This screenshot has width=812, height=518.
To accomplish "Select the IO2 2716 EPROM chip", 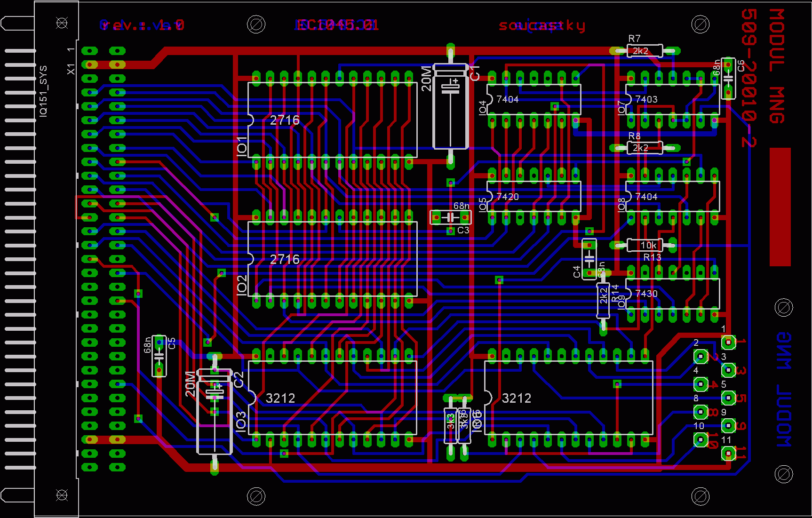I will tap(332, 259).
